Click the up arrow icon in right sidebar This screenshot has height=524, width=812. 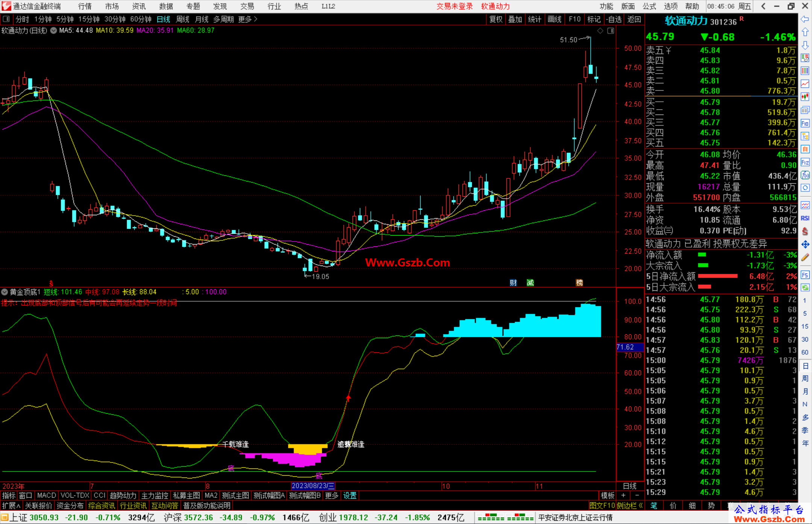tap(805, 32)
